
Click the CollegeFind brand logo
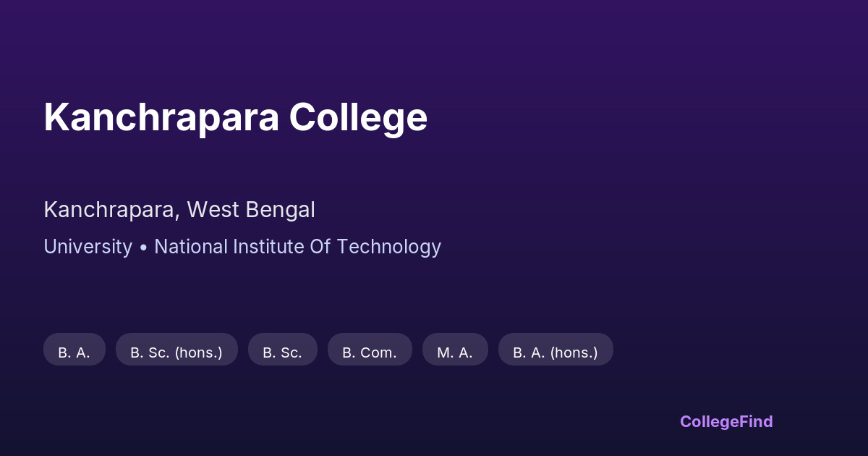[726, 421]
